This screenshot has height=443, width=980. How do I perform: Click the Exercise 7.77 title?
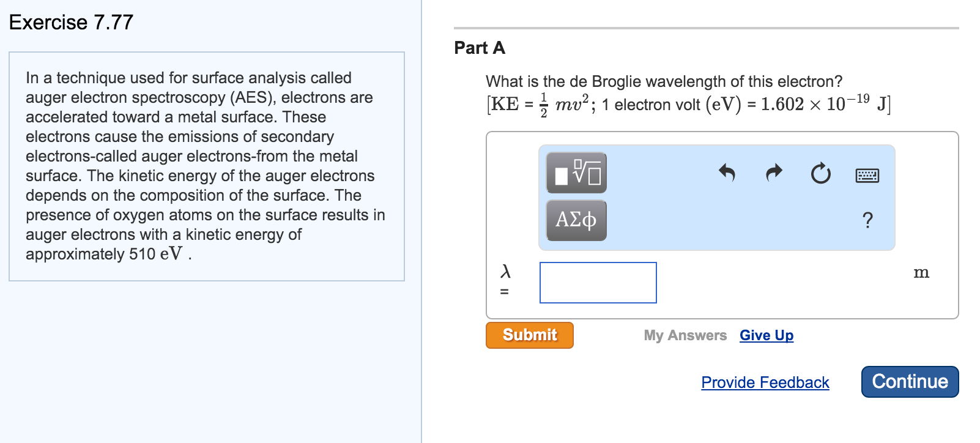pos(71,22)
